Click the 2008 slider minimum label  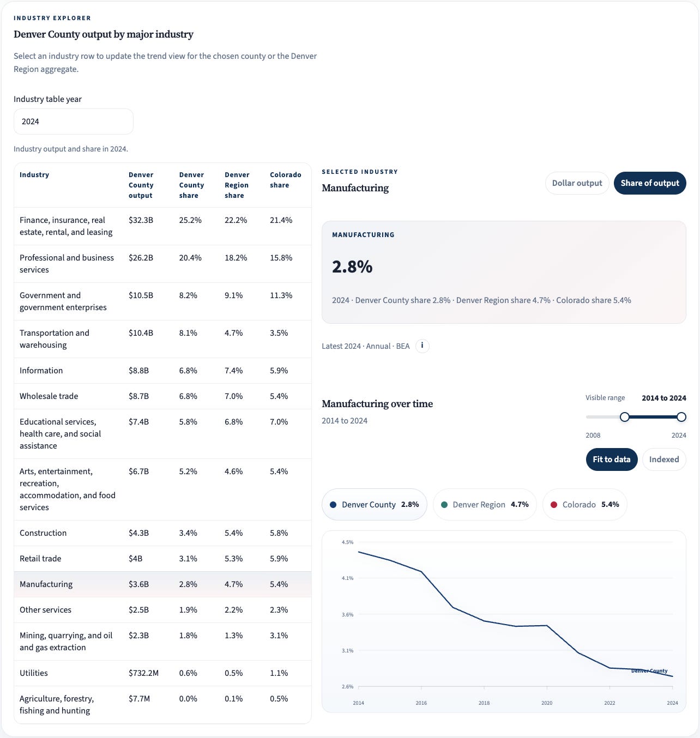593,435
